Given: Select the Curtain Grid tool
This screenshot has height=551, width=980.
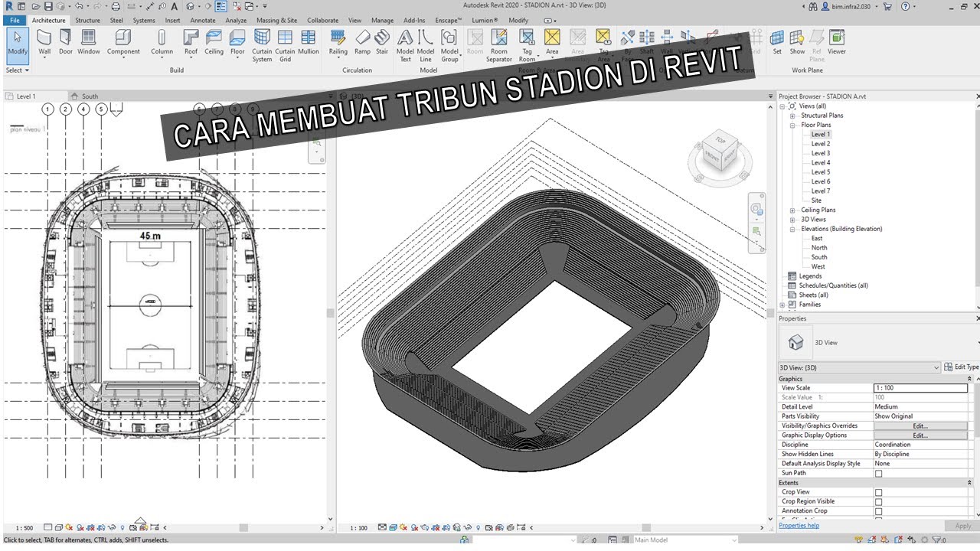Looking at the screenshot, I should pos(285,46).
